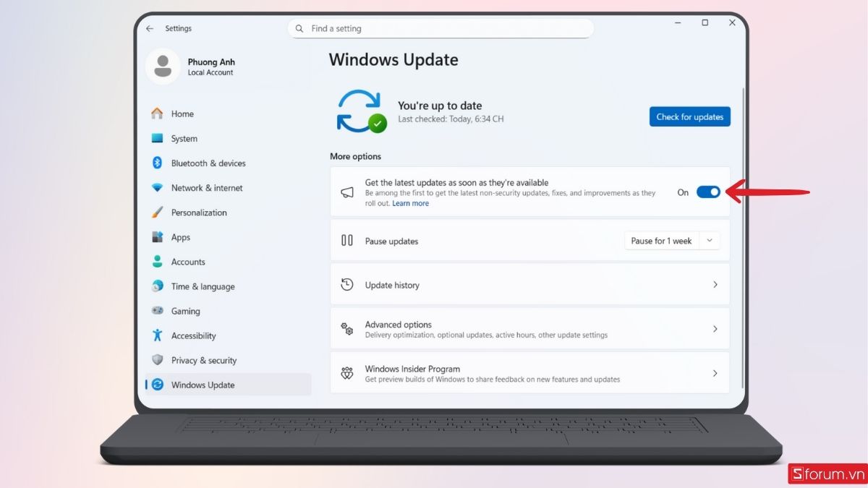The width and height of the screenshot is (868, 488).
Task: Click the Privacy & security shield icon
Action: 157,360
